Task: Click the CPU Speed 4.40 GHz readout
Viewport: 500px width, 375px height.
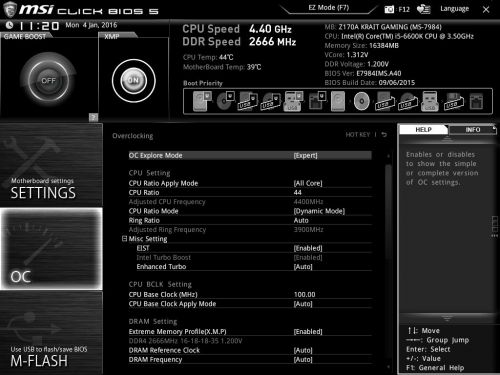Action: click(x=237, y=29)
